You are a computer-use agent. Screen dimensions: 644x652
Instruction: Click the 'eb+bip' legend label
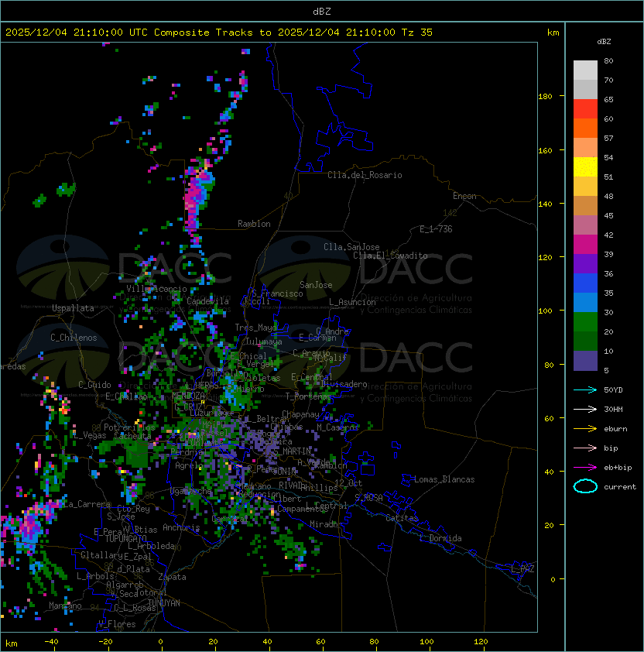618,468
